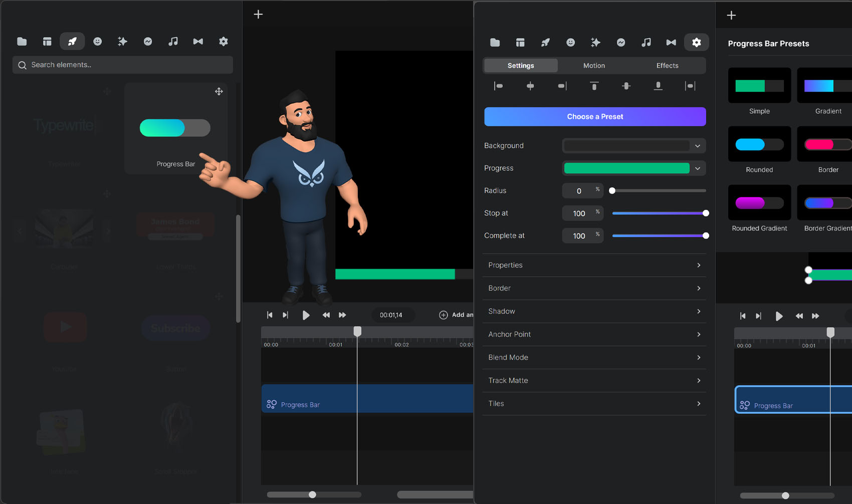Open the music note audio tab in right panel
The width and height of the screenshot is (852, 504).
tap(646, 43)
